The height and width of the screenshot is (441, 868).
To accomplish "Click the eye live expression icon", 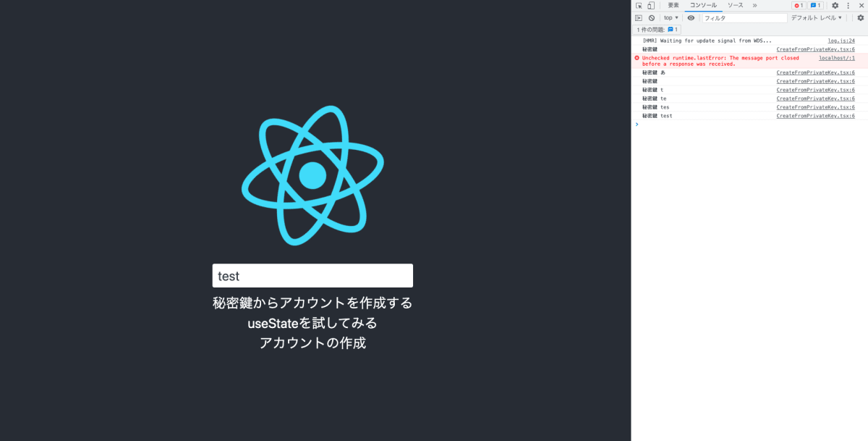I will pyautogui.click(x=691, y=17).
